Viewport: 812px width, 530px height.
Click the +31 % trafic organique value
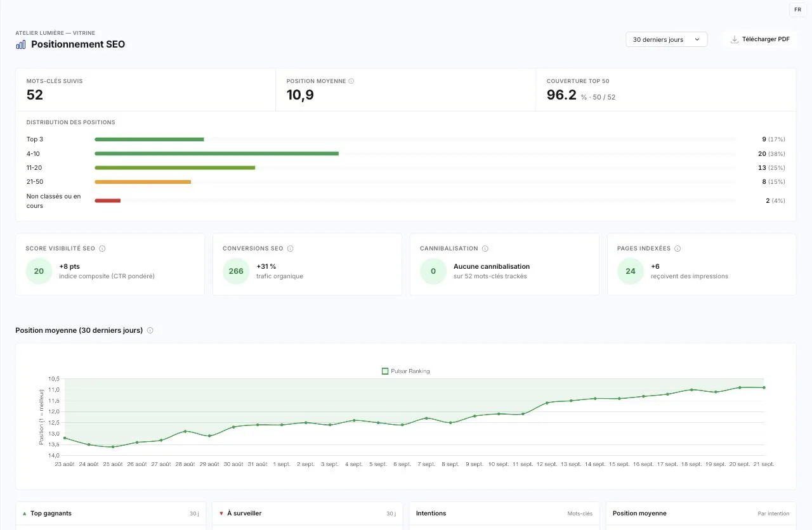(266, 266)
